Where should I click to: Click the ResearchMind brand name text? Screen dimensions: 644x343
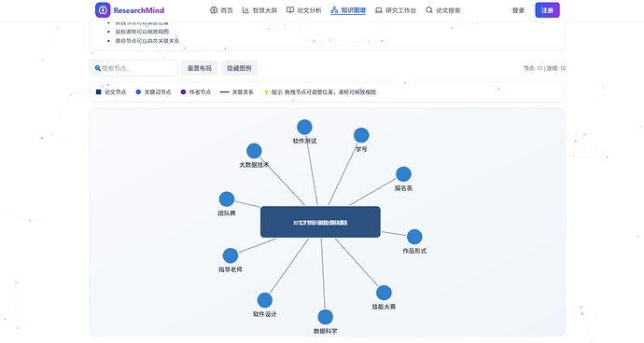pos(139,10)
